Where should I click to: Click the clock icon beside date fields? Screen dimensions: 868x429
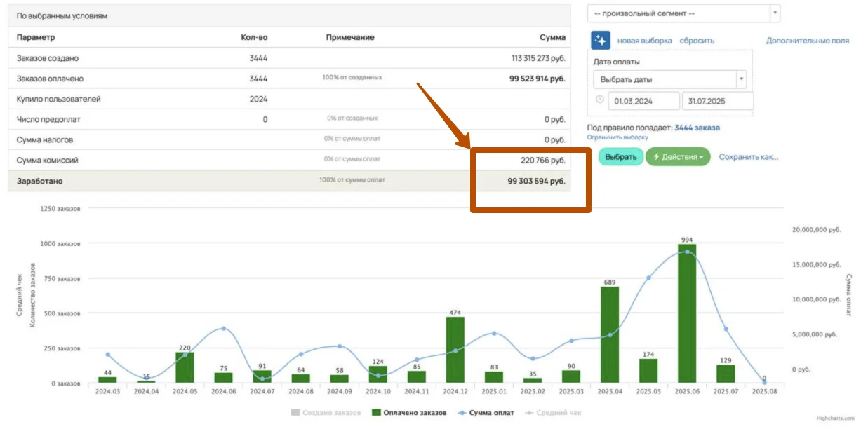coord(599,100)
